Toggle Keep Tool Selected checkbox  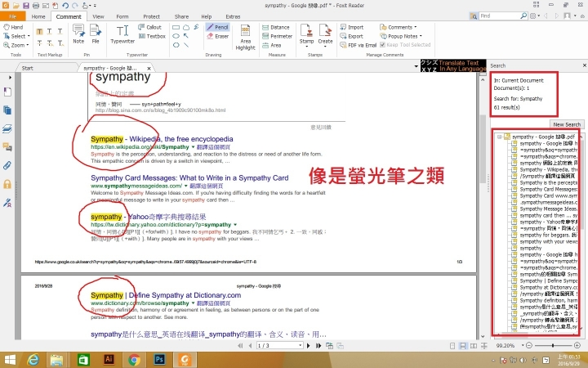382,45
